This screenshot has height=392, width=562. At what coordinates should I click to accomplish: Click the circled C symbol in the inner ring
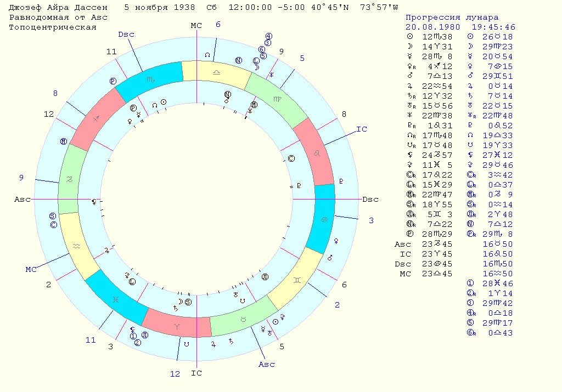(x=291, y=158)
